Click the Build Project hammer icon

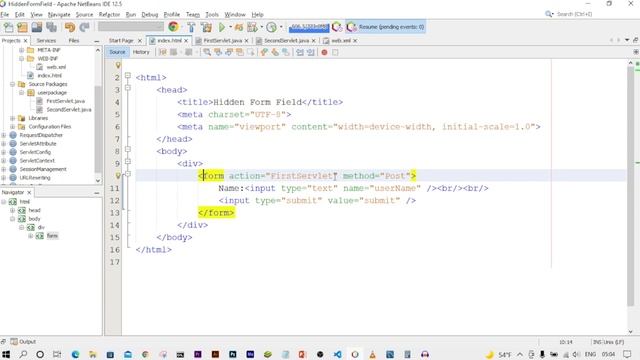click(191, 27)
